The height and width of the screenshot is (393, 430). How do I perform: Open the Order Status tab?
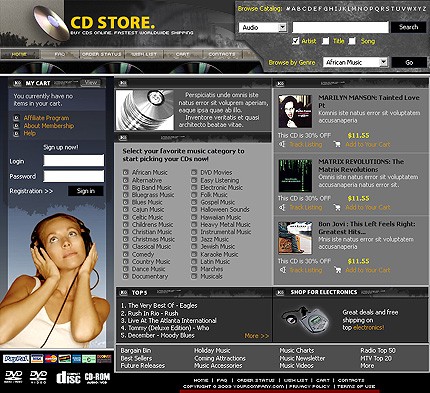[x=102, y=54]
